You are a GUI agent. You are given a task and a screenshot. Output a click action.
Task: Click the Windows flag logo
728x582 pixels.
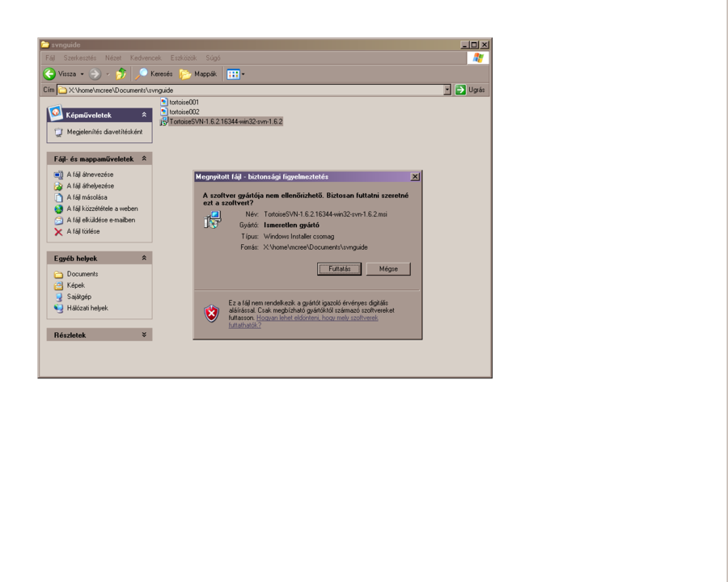pyautogui.click(x=478, y=58)
